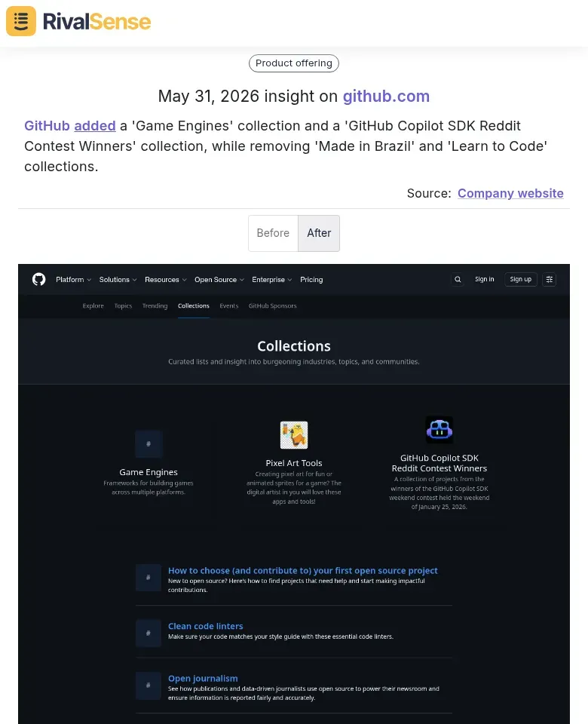Click the Copilot SDK contest robot icon

439,430
